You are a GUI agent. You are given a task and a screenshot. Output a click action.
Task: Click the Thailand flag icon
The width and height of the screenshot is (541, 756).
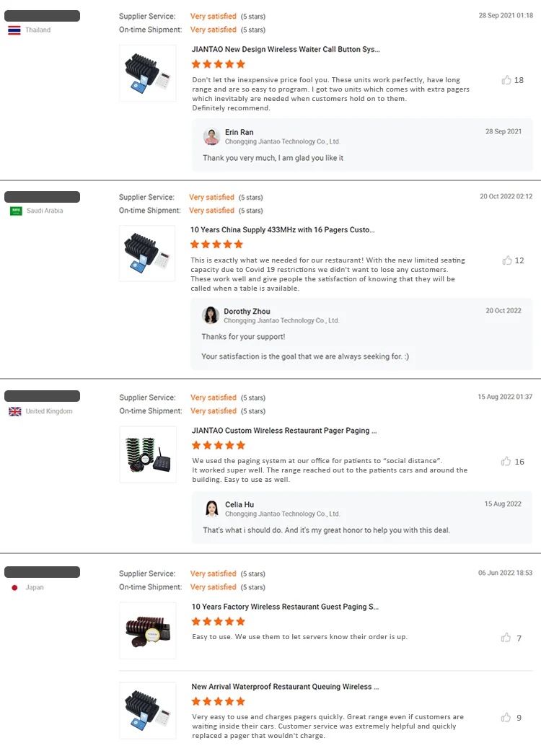[14, 30]
